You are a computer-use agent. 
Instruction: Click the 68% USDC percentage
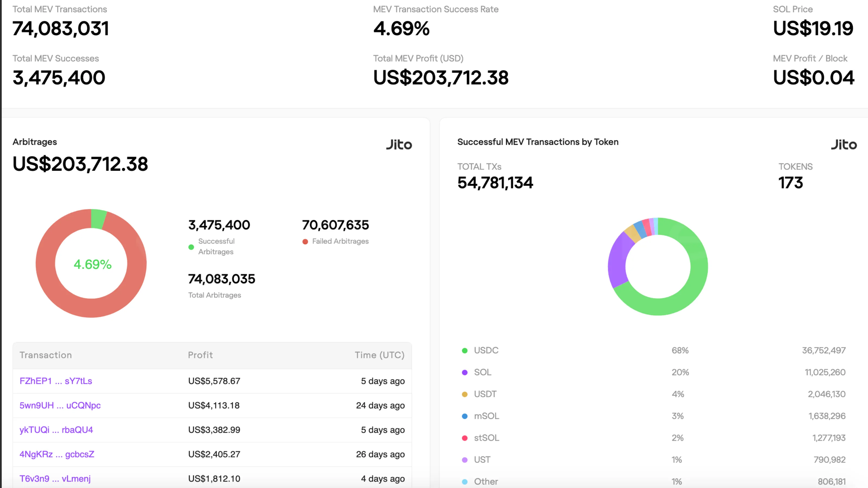coord(680,350)
